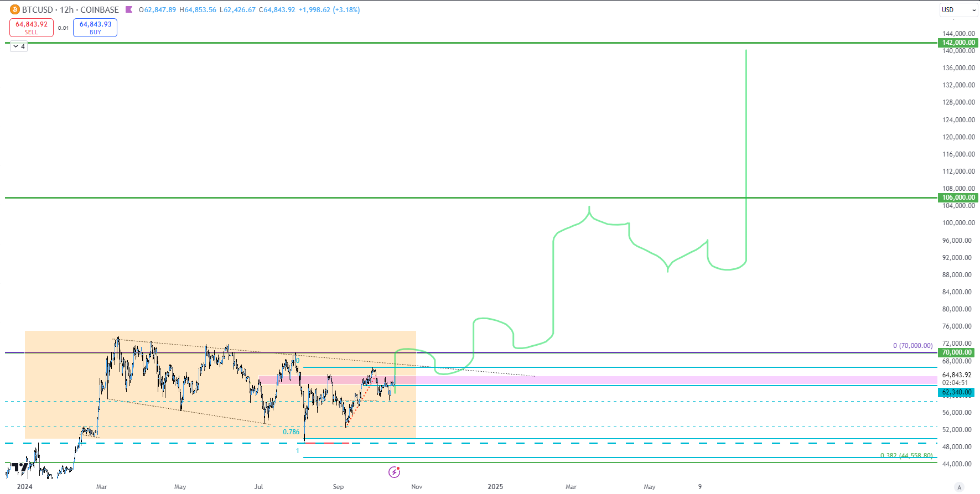Click the orange Bitcoin symbol icon
Screen dimensions: 980x494
point(14,9)
